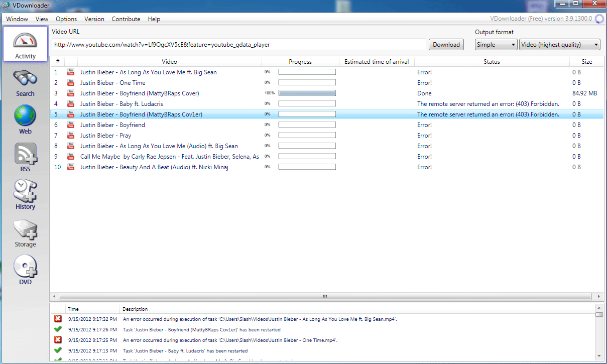Open the Storage section

click(25, 231)
